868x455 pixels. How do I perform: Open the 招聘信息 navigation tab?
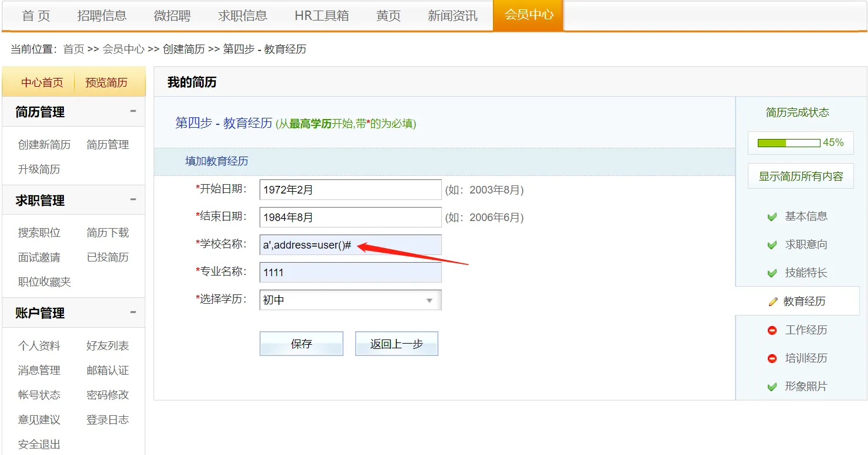(x=102, y=16)
